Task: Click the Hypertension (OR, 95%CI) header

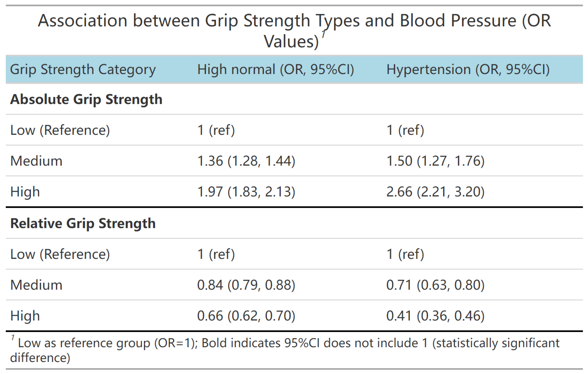Action: (468, 70)
